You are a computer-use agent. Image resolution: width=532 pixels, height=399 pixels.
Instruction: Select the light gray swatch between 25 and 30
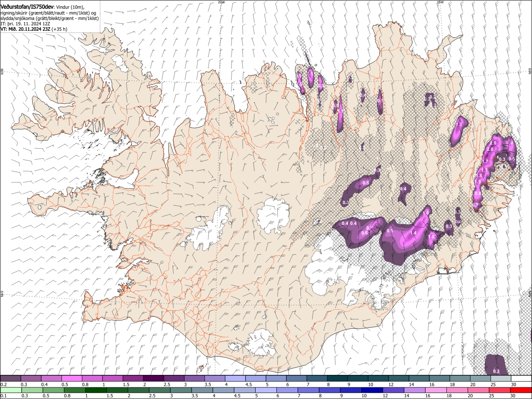click(501, 379)
